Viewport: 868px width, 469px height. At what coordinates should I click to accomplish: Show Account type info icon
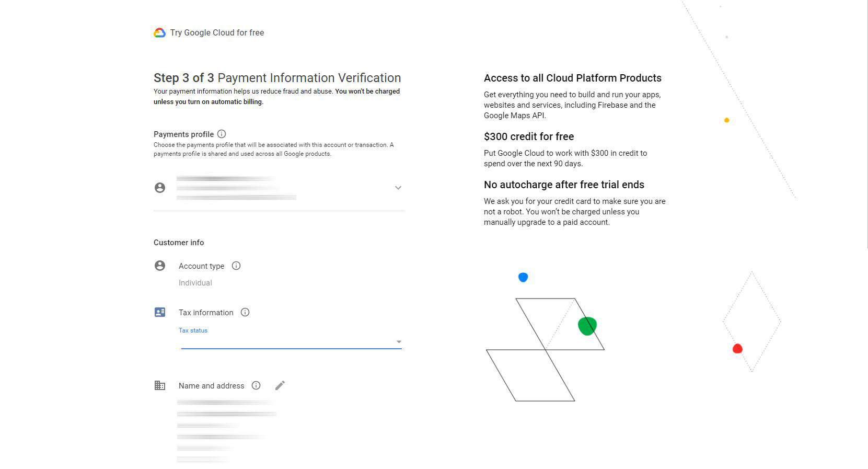236,266
